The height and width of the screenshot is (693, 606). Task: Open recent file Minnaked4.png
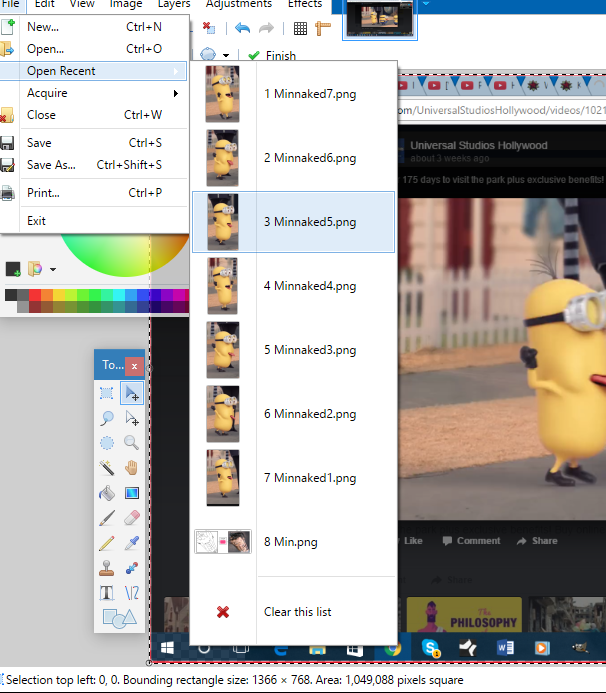pos(293,286)
